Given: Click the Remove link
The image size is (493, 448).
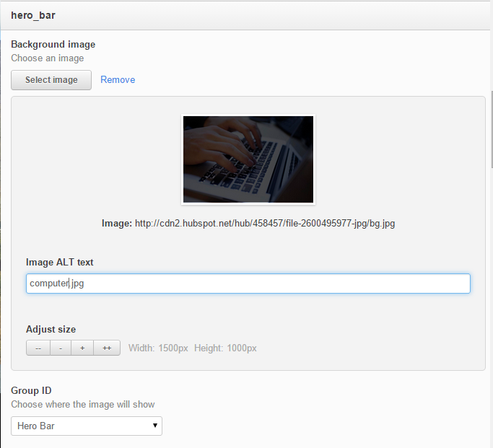Looking at the screenshot, I should tap(118, 80).
